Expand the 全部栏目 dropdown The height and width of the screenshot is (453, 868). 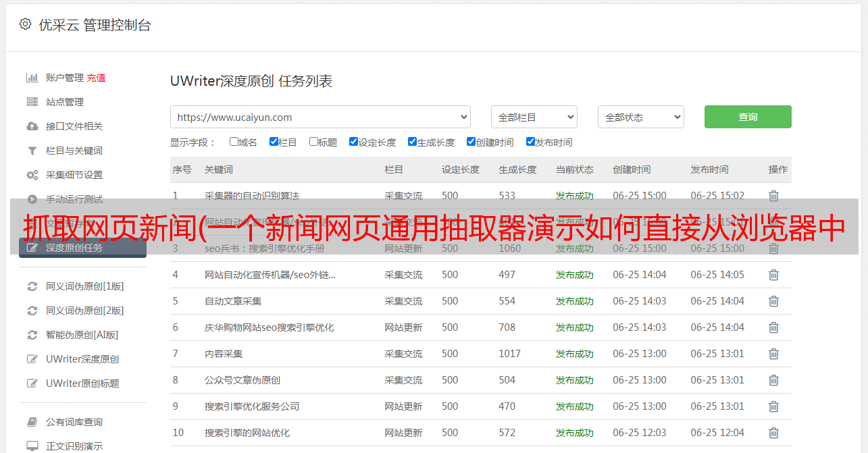click(x=534, y=117)
